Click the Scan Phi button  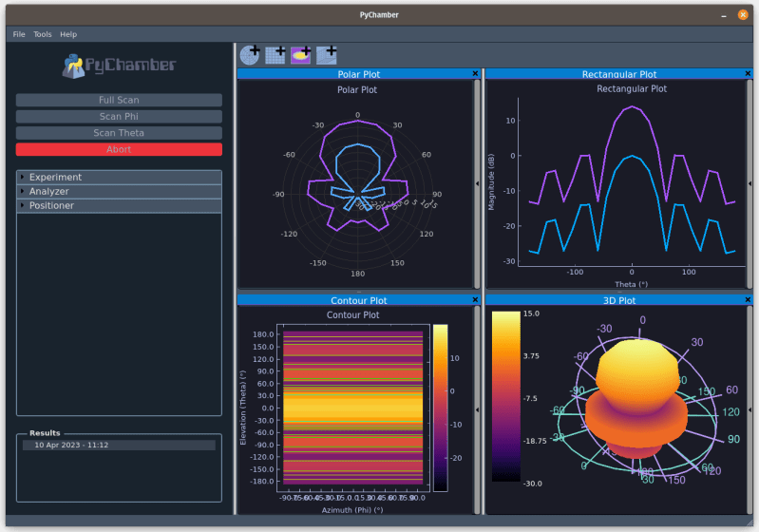tap(119, 117)
